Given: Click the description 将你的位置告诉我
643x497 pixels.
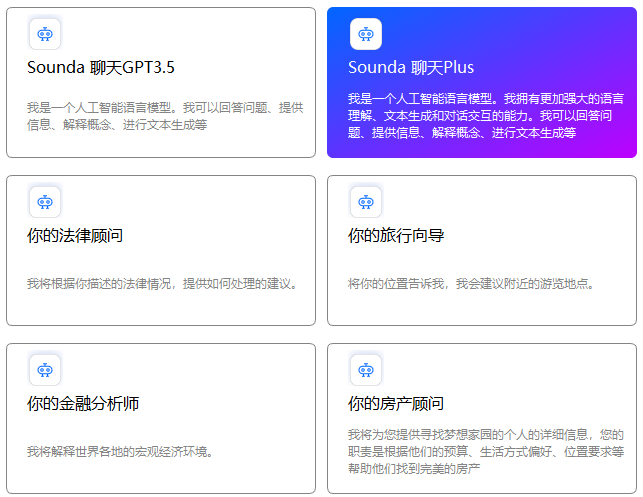Looking at the screenshot, I should point(471,284).
